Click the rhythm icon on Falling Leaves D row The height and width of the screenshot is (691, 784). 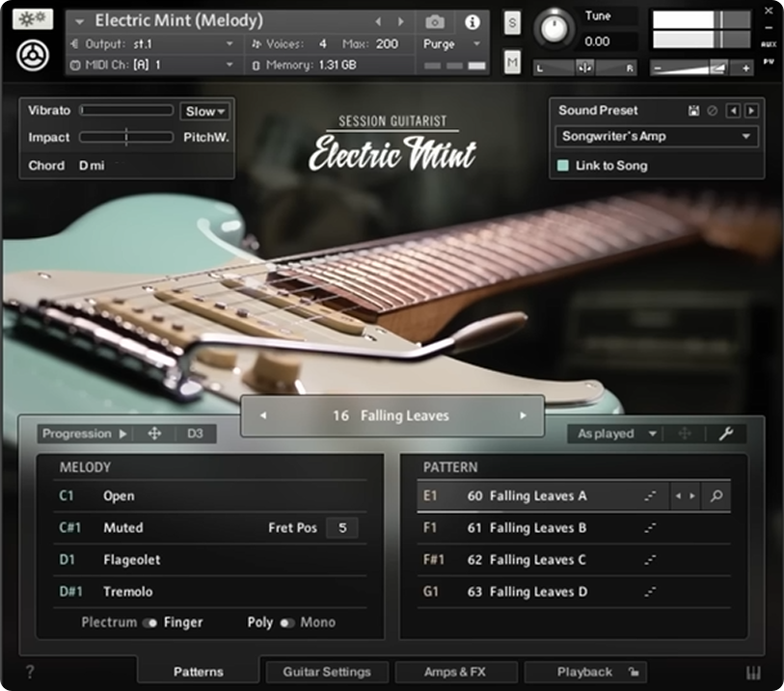click(x=650, y=592)
